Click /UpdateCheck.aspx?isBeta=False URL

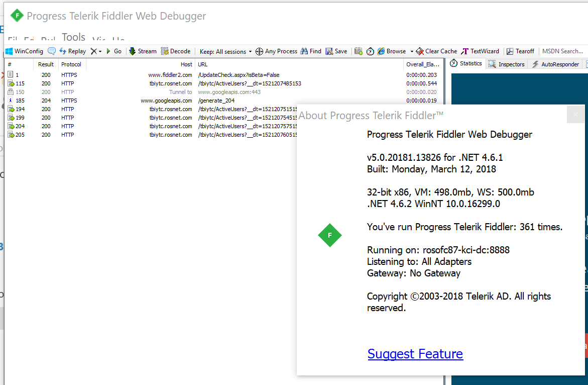(239, 75)
